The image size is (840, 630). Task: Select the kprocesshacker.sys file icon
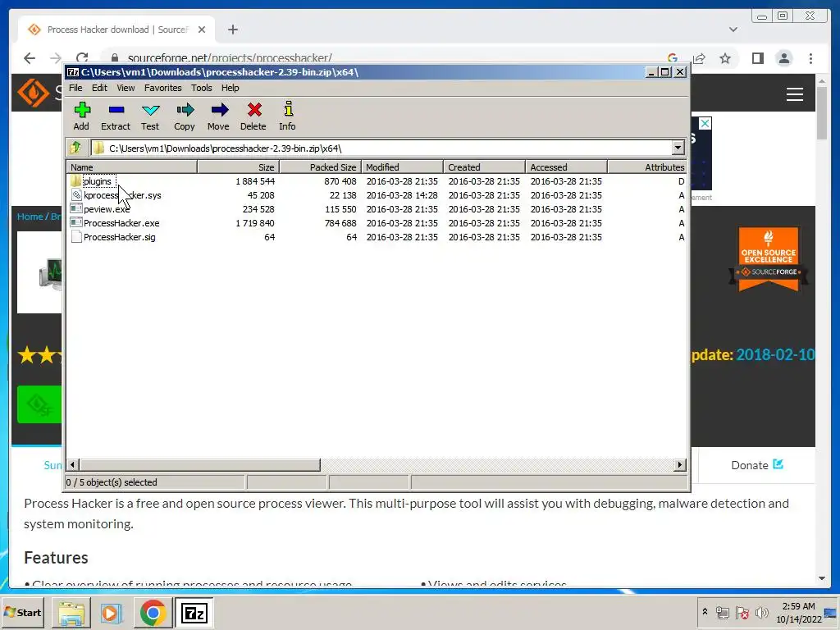pos(76,195)
